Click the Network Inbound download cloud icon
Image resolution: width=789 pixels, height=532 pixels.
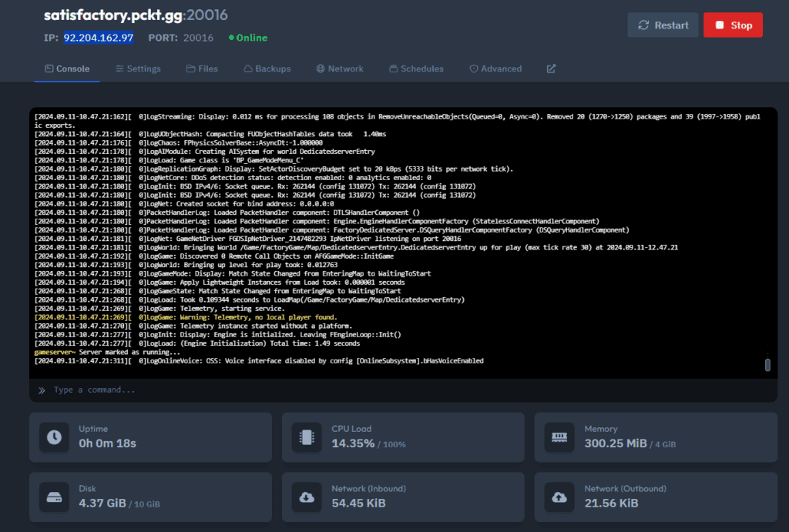307,497
